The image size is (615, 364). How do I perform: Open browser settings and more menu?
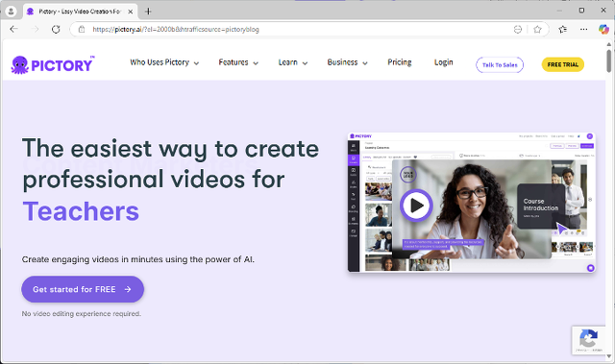583,30
